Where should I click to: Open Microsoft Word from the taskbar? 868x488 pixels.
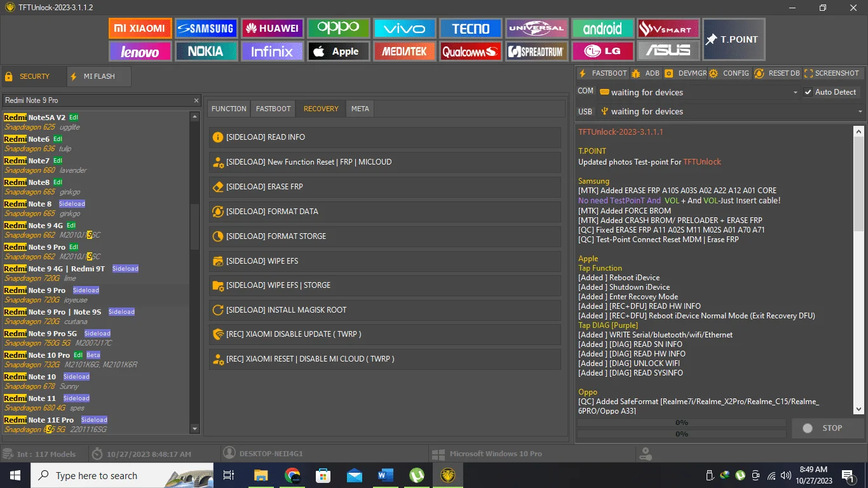386,475
